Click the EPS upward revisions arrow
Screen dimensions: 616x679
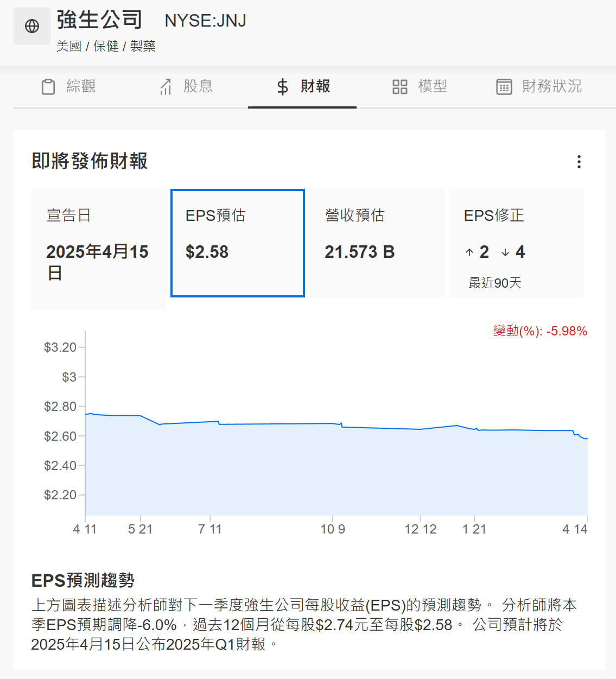point(469,252)
